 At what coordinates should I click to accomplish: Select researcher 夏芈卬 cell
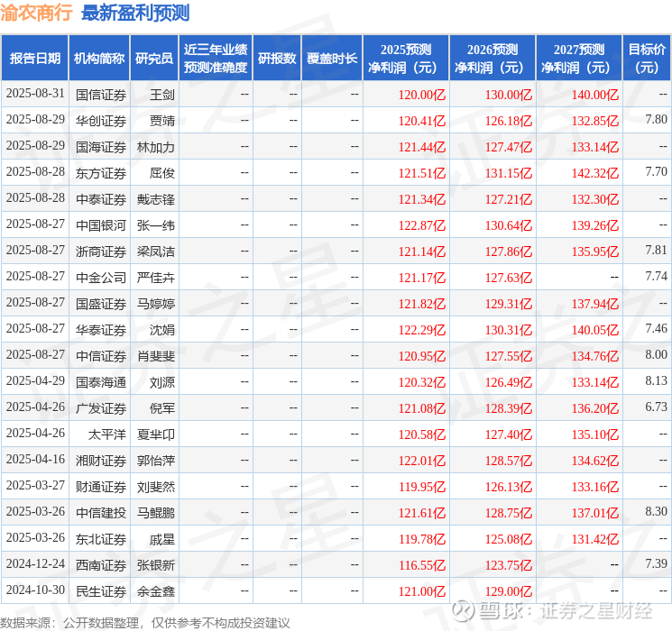pos(155,434)
